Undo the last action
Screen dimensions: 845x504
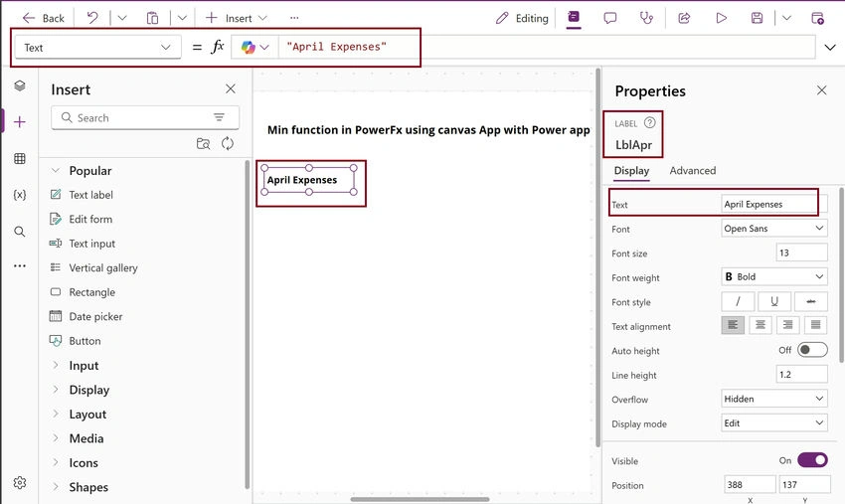point(92,18)
